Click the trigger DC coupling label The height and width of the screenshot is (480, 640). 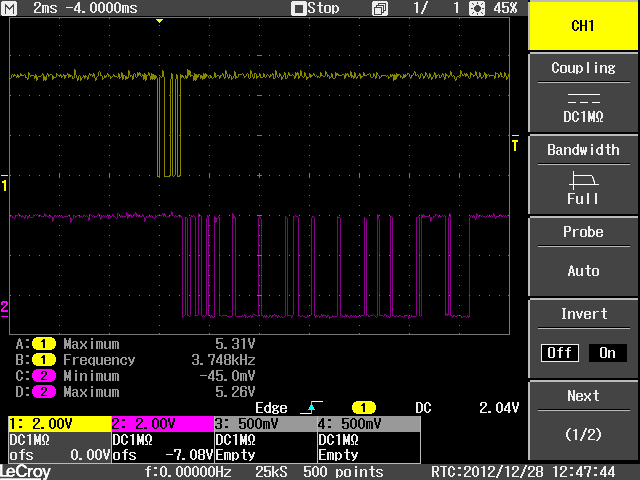click(423, 408)
